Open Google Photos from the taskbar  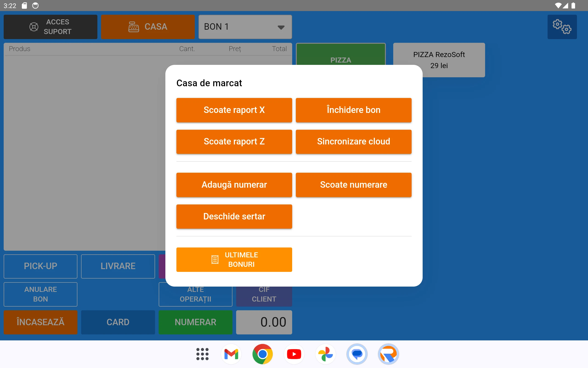click(x=325, y=354)
